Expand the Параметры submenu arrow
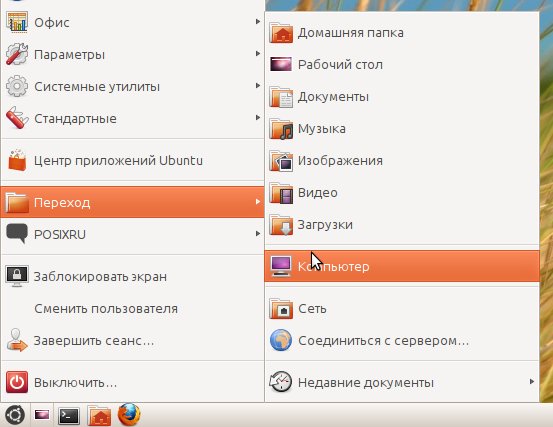Screen dimensions: 553x427 (x=258, y=54)
